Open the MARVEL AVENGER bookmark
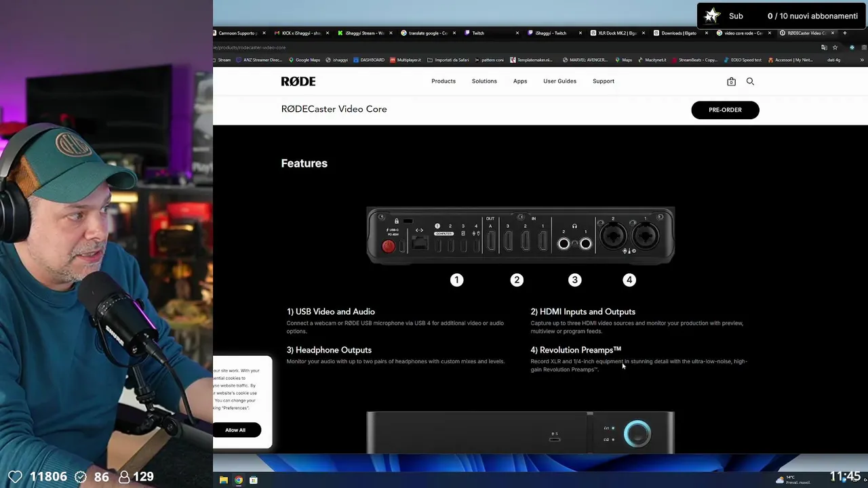This screenshot has height=488, width=868. 586,60
